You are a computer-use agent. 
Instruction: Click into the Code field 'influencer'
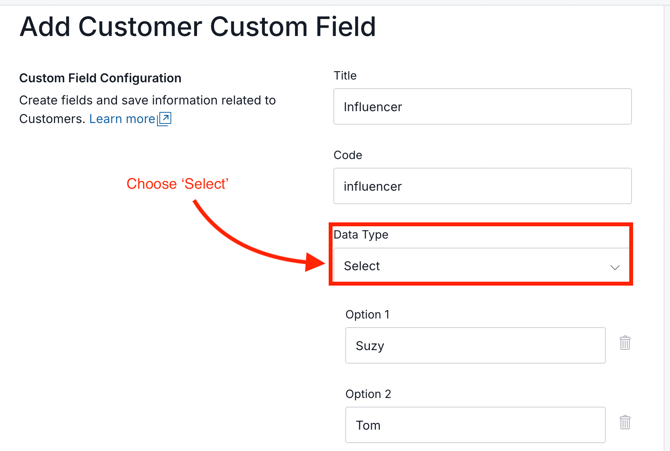(482, 186)
